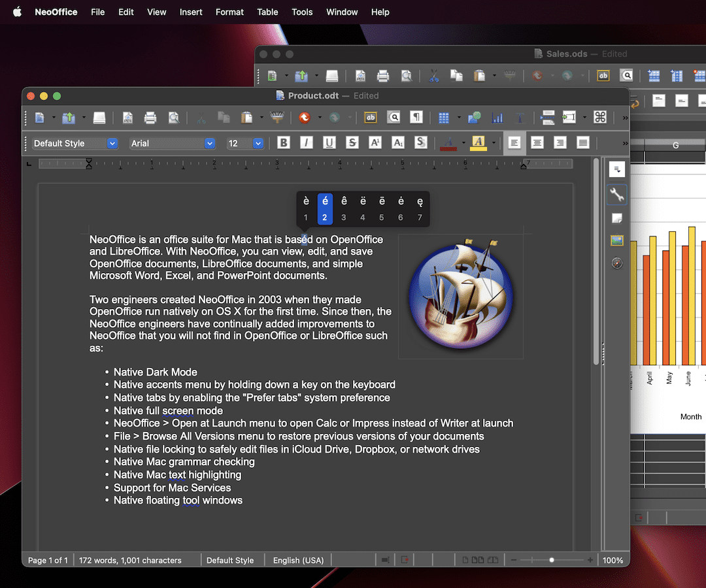Open the sidebar Page panel
Viewport: 706px width, 588px height.
tap(617, 218)
